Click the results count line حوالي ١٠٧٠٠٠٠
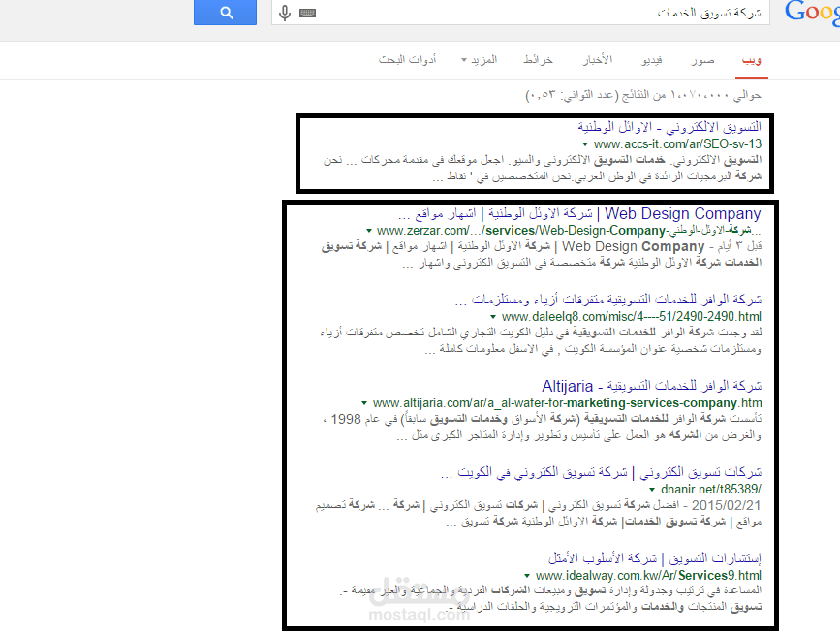This screenshot has width=840, height=636. [x=643, y=95]
